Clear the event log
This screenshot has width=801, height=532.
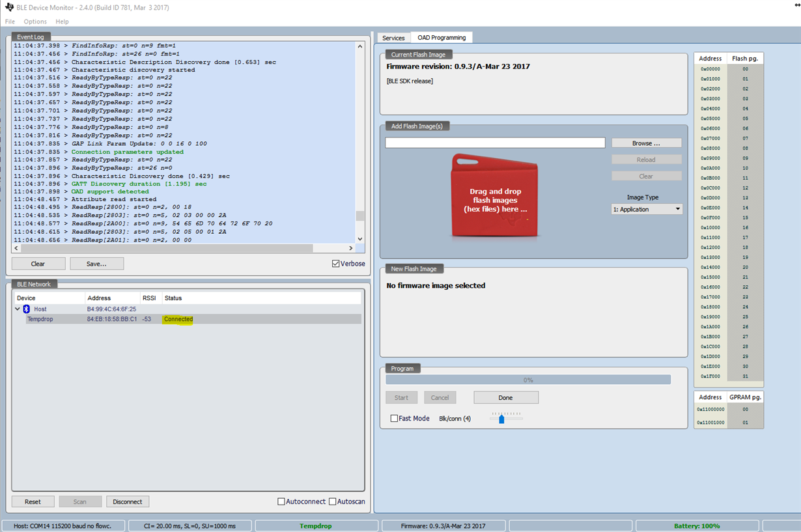(38, 264)
